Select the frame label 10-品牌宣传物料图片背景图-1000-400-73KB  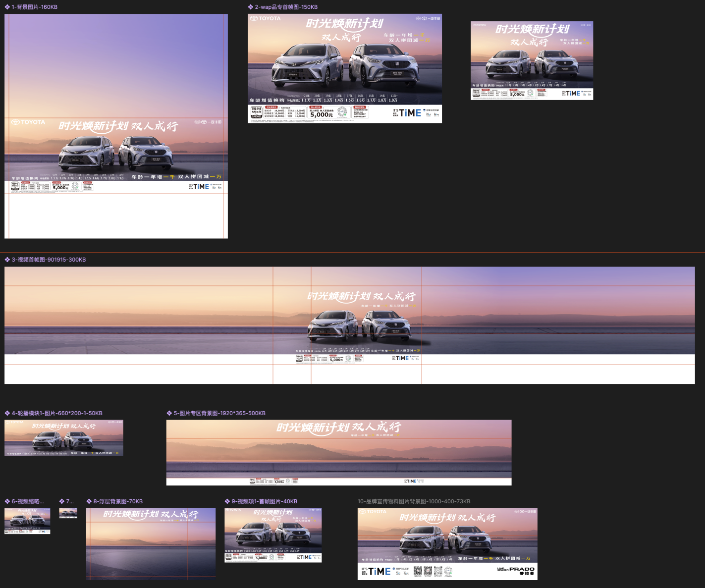(414, 501)
